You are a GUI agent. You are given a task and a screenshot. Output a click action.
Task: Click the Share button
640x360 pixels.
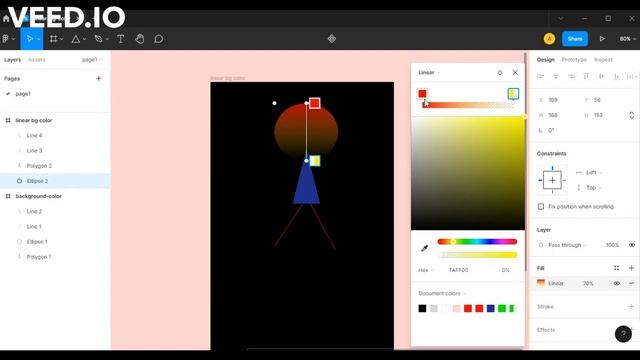pos(575,39)
